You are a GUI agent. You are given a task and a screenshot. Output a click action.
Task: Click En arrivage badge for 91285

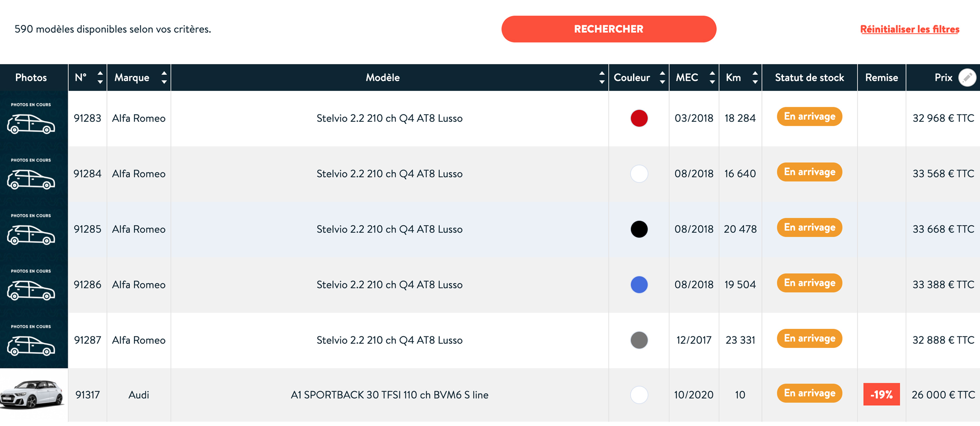pyautogui.click(x=809, y=227)
